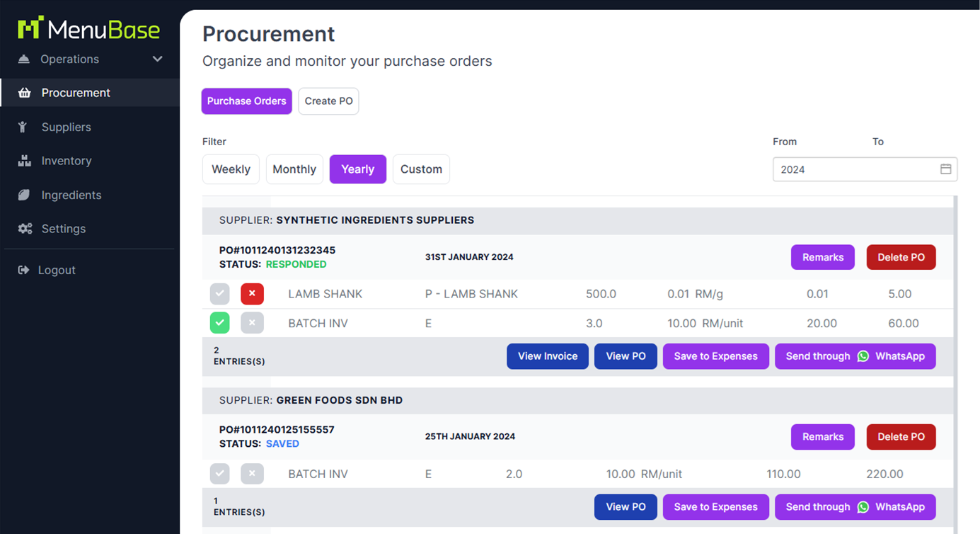Click the Ingredients icon in sidebar
Viewport: 980px width, 534px height.
click(24, 195)
